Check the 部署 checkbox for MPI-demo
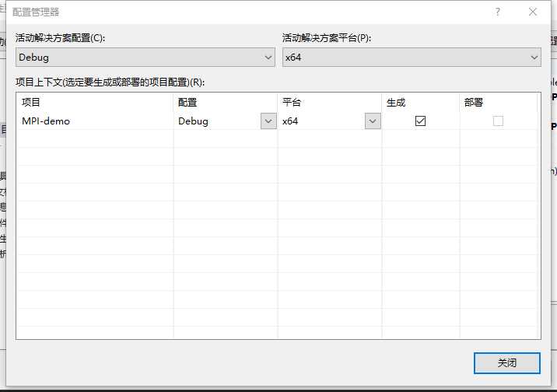 pos(498,121)
